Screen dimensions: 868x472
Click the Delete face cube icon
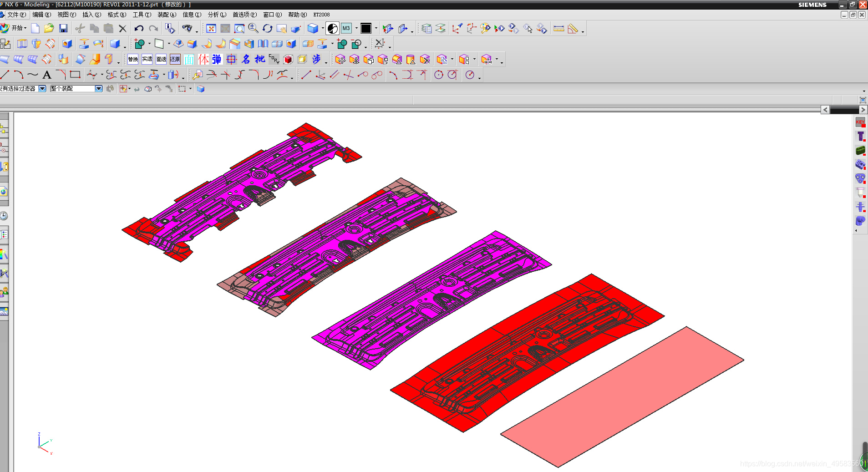[x=425, y=59]
